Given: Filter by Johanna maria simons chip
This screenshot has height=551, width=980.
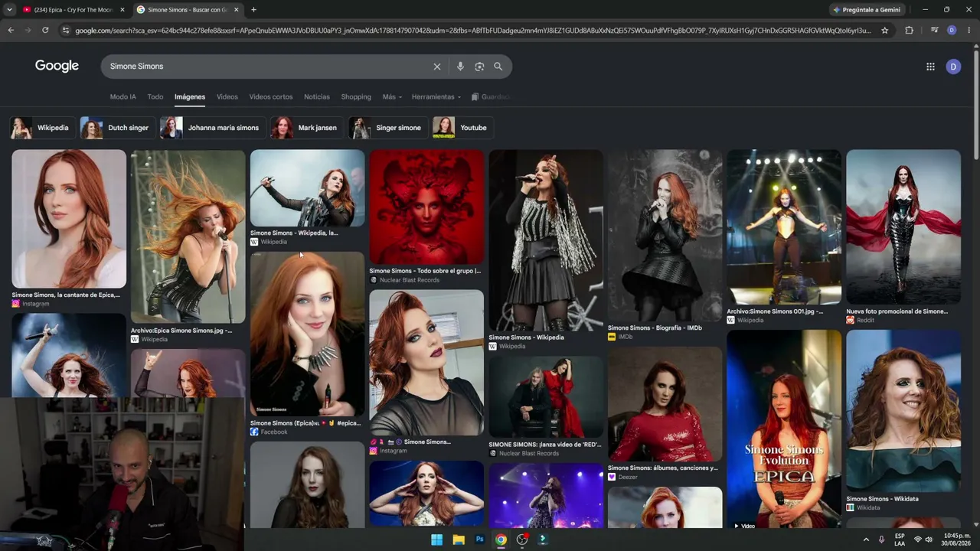Looking at the screenshot, I should 213,128.
